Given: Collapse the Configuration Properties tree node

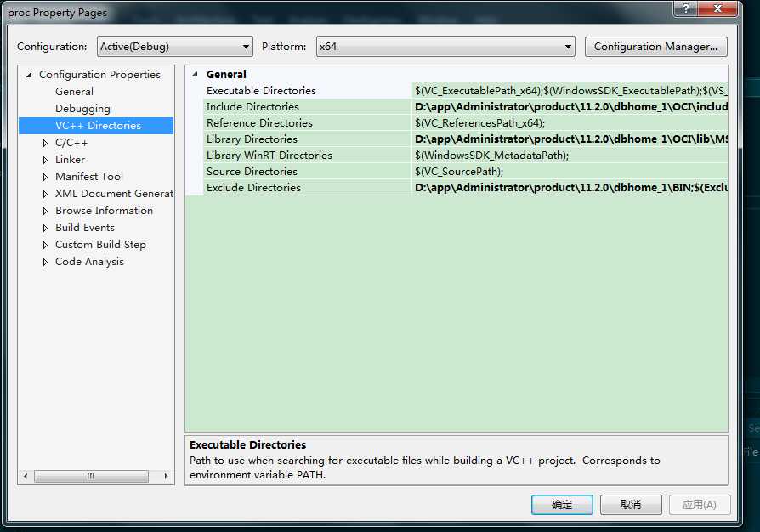Looking at the screenshot, I should click(x=29, y=75).
